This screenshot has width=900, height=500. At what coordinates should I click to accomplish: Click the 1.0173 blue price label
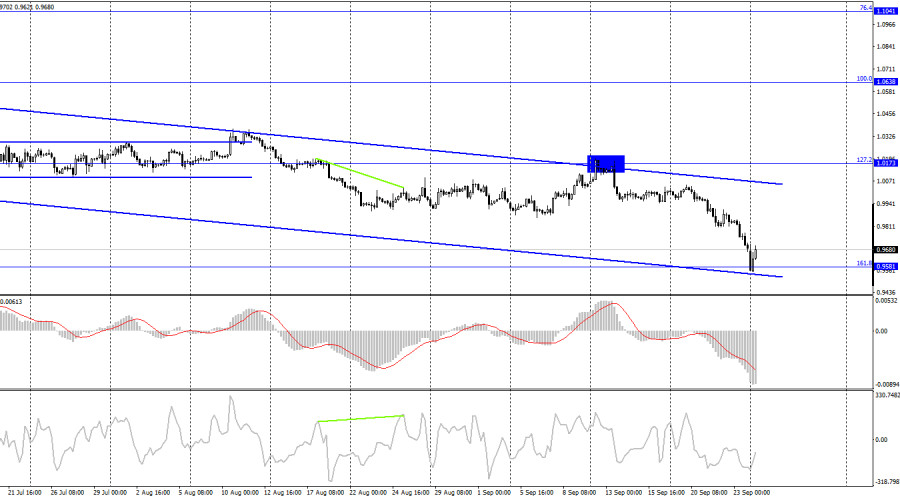[x=886, y=163]
